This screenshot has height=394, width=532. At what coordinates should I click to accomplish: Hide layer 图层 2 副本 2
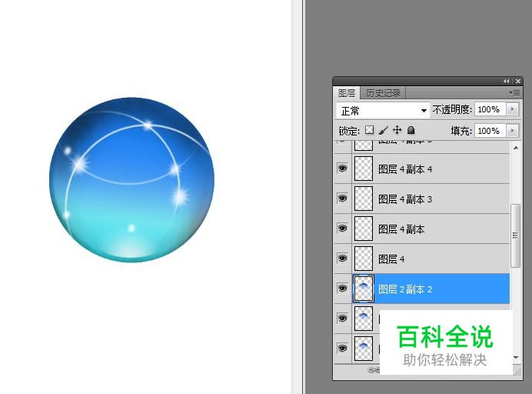(343, 288)
